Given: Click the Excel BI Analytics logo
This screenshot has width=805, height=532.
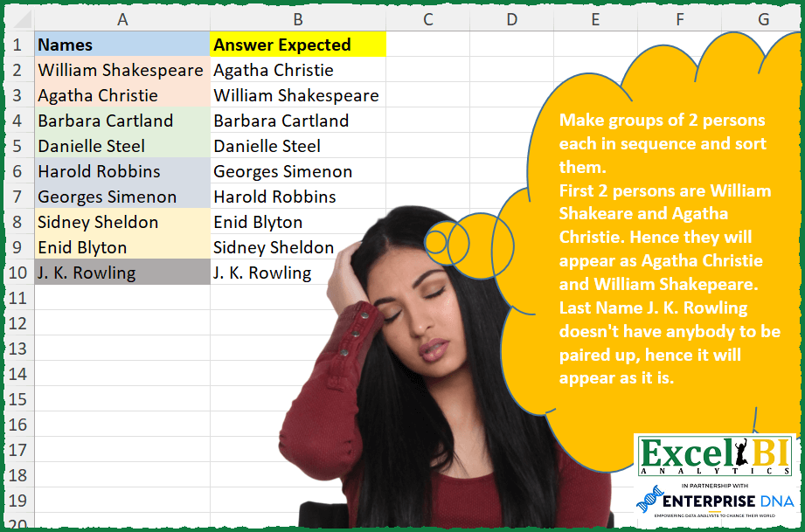Looking at the screenshot, I should click(714, 453).
